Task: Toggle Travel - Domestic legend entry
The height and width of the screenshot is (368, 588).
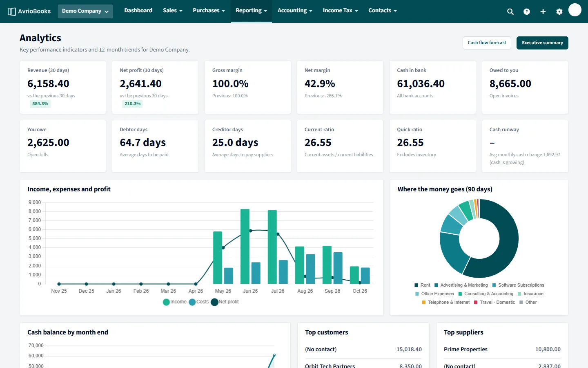Action: coord(494,302)
